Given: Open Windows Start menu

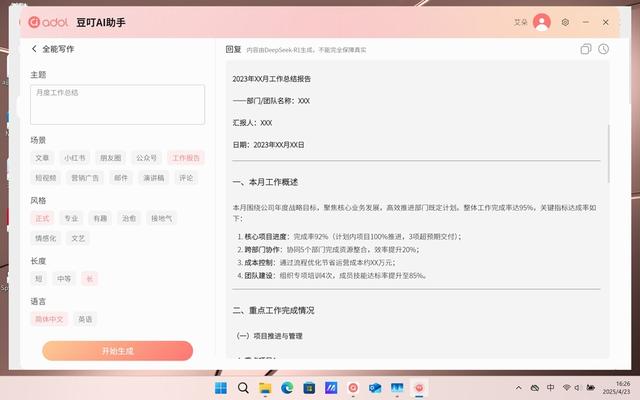Looking at the screenshot, I should click(x=221, y=388).
